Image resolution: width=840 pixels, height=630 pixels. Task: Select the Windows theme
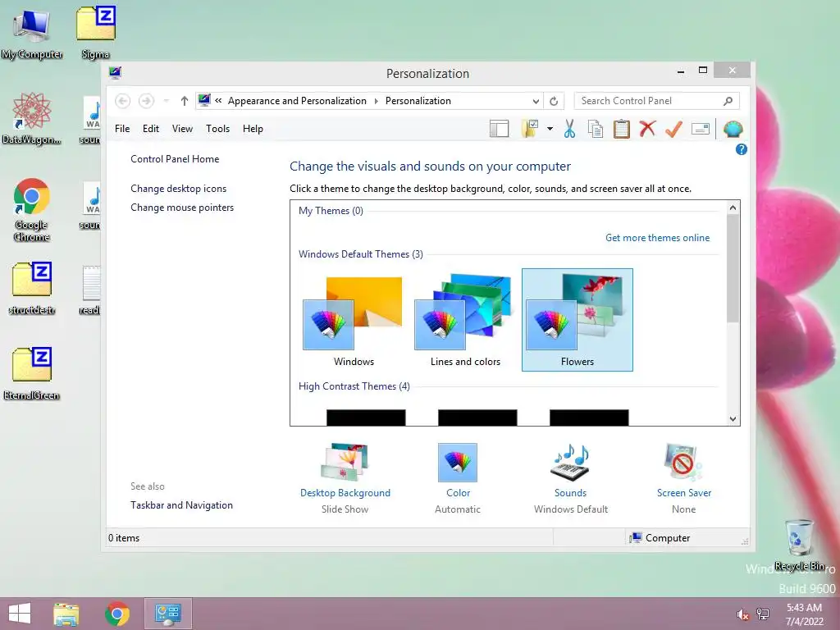[354, 321]
